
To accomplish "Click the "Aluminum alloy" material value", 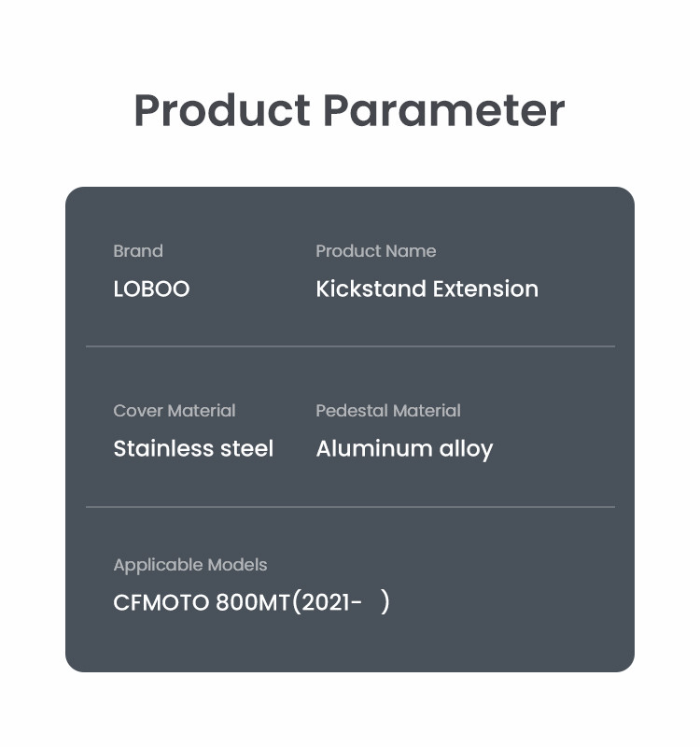I will [x=403, y=449].
